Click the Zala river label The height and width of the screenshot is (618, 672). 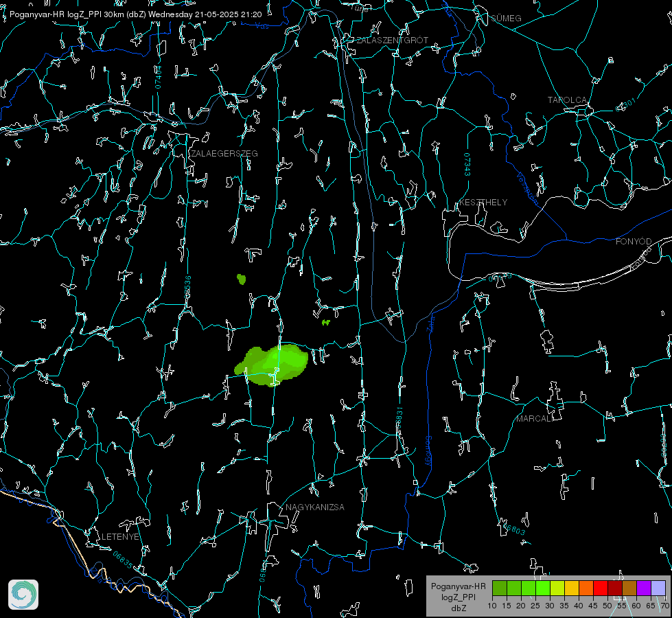click(x=430, y=324)
